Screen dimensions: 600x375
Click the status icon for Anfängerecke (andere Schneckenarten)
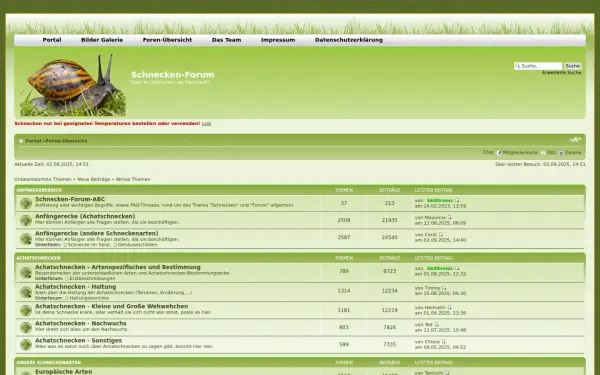(x=26, y=239)
